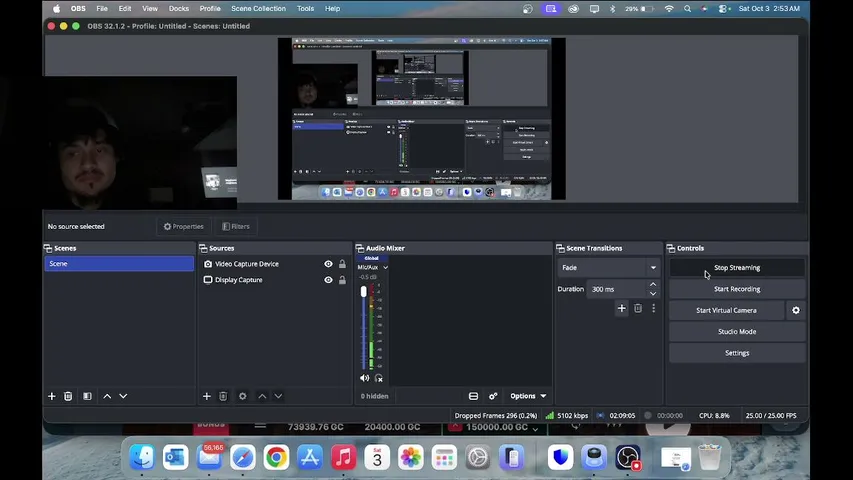
Task: Open the scene filters icon in the Scenes toolbar
Action: pos(87,396)
